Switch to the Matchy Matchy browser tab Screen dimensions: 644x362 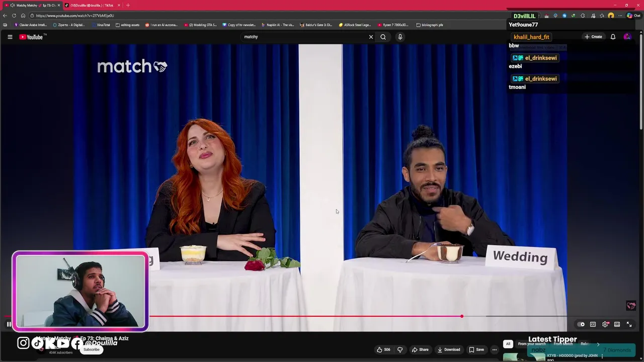(x=33, y=5)
